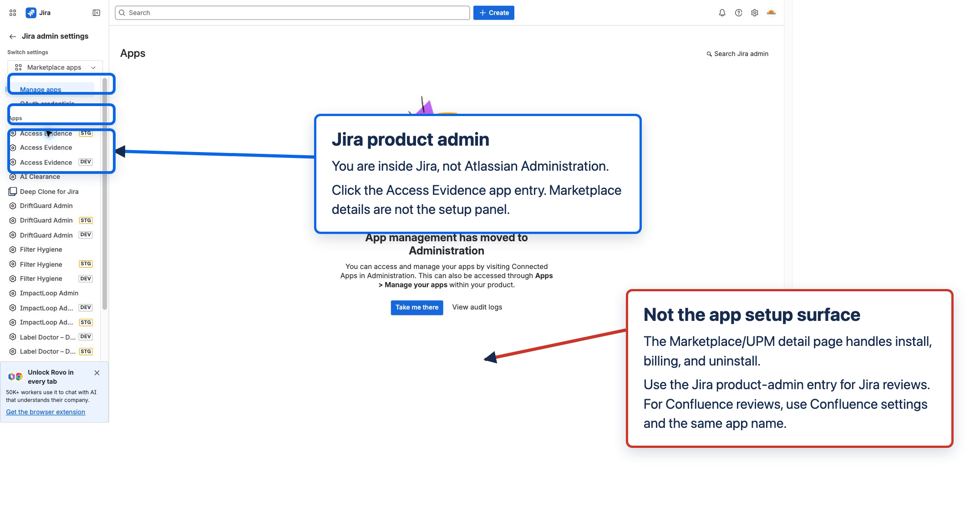980x528 pixels.
Task: Open Access Evidence DEV app entry
Action: tap(51, 162)
